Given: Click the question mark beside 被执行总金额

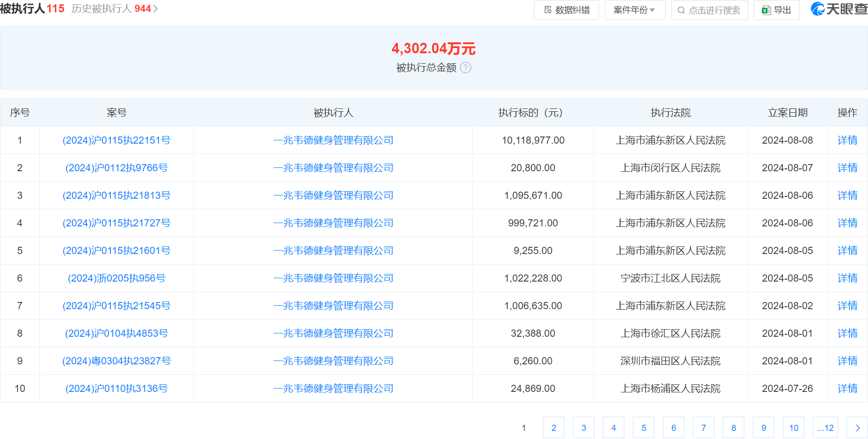Looking at the screenshot, I should point(466,68).
